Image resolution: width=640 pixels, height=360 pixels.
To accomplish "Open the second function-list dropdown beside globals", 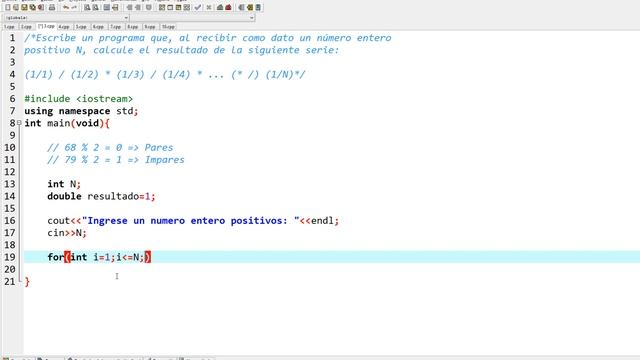I will 193,18.
